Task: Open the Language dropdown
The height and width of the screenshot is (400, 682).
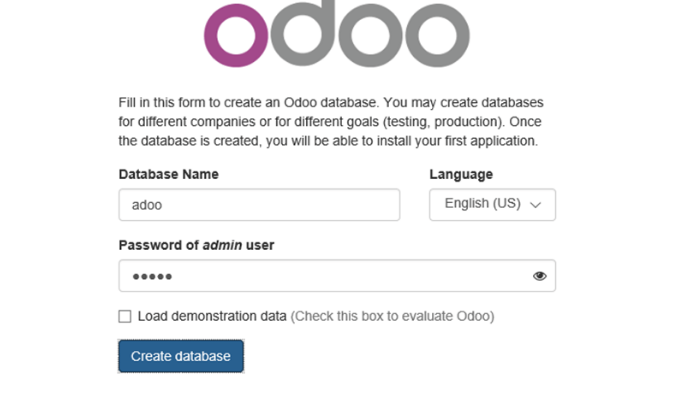Action: point(492,204)
